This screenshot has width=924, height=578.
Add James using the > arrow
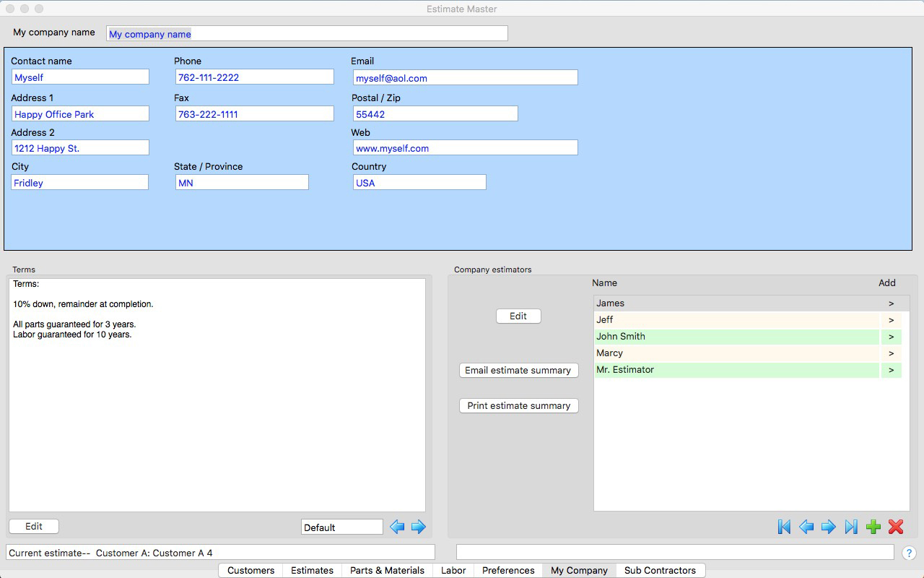pyautogui.click(x=891, y=303)
